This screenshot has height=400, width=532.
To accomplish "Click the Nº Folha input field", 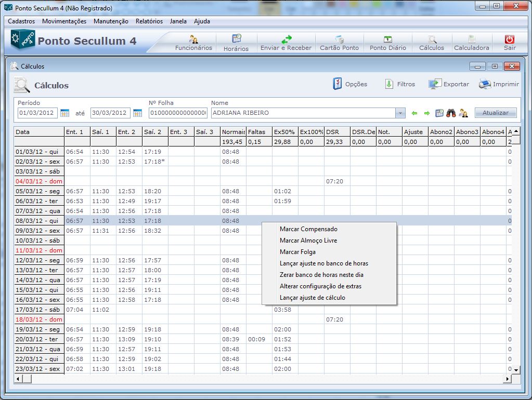I will click(178, 113).
